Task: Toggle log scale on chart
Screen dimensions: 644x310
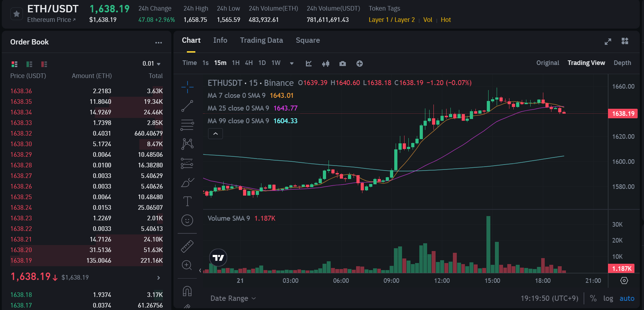Action: [x=608, y=298]
